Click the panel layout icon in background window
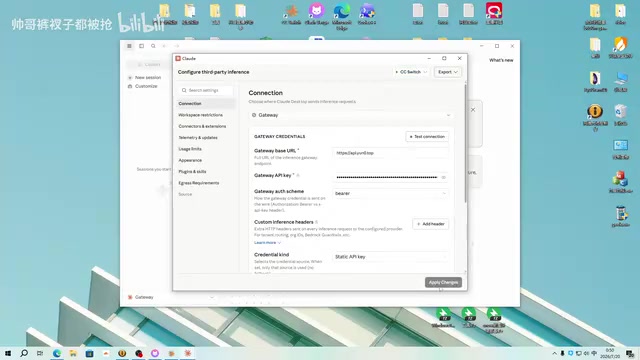Viewport: 640px width, 360px height. coord(141,46)
